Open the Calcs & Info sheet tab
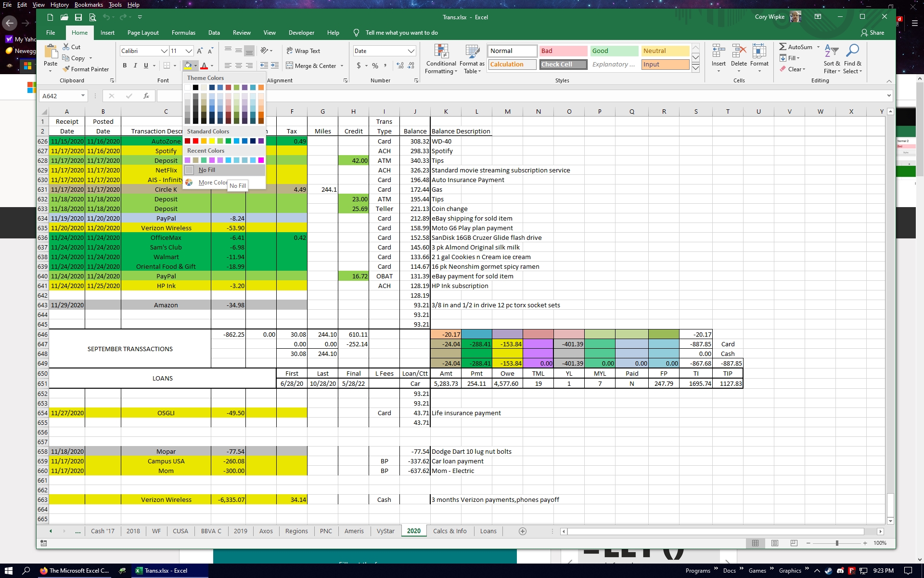The height and width of the screenshot is (578, 924). coord(449,531)
